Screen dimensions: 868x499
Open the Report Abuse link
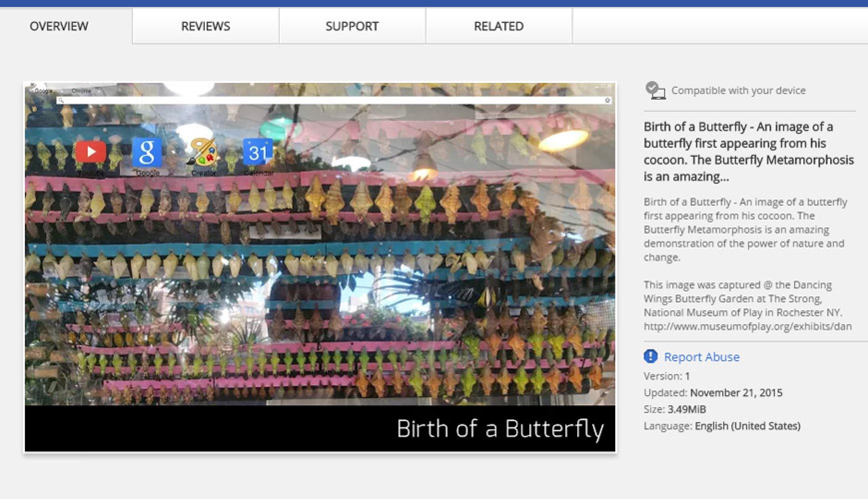tap(701, 357)
